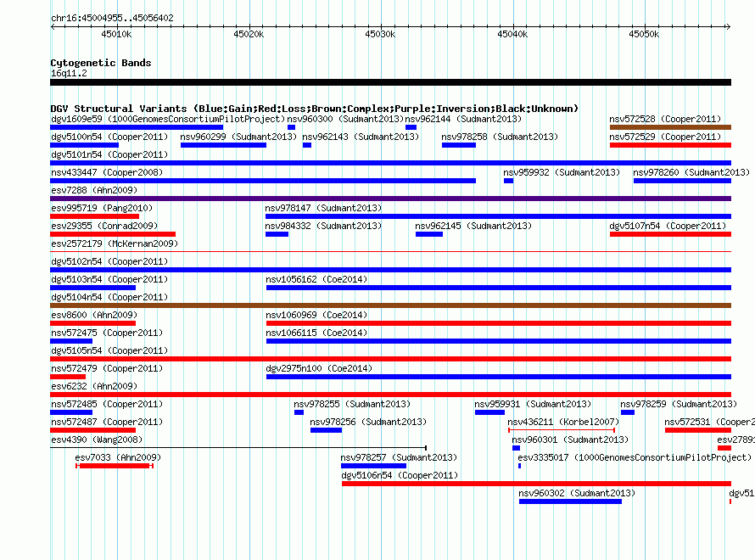Select esv4390 (Wang2008) variant
Viewport: 755px width, 560px height.
(97, 440)
